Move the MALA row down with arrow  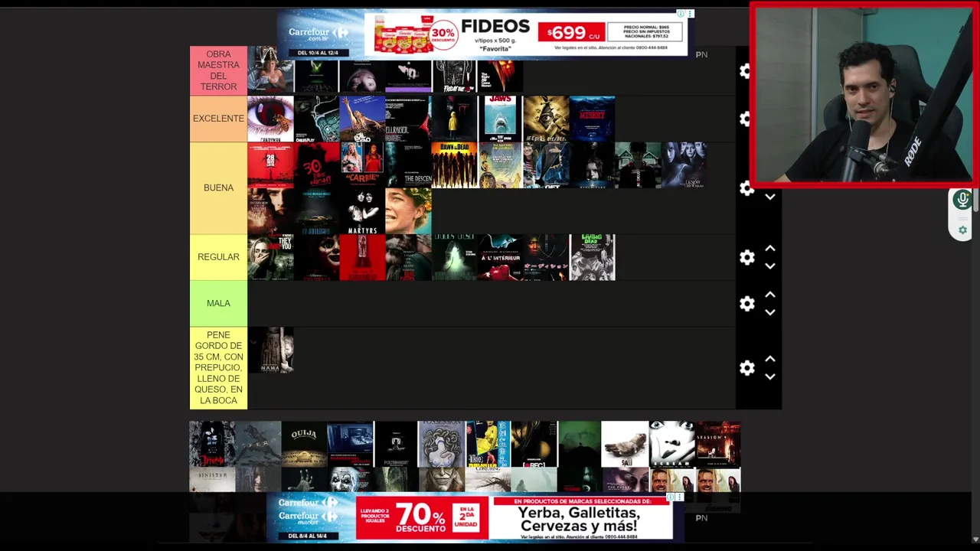(x=770, y=312)
